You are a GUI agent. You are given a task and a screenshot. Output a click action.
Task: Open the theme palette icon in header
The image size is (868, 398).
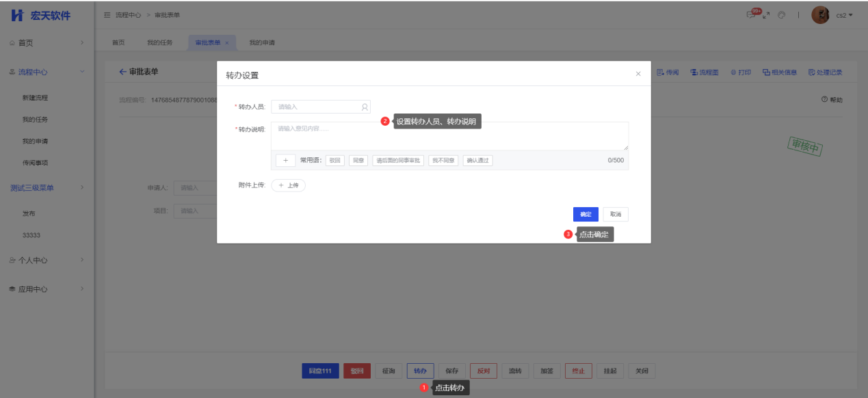coord(781,15)
